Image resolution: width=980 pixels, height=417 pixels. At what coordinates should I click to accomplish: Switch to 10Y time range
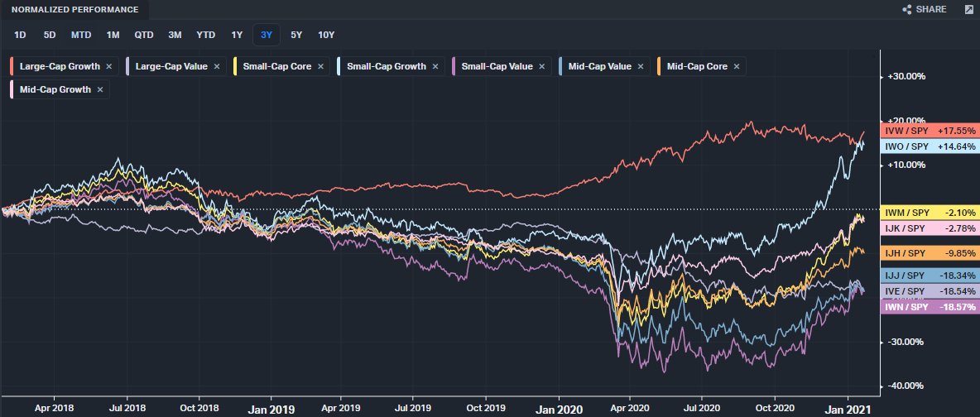326,35
